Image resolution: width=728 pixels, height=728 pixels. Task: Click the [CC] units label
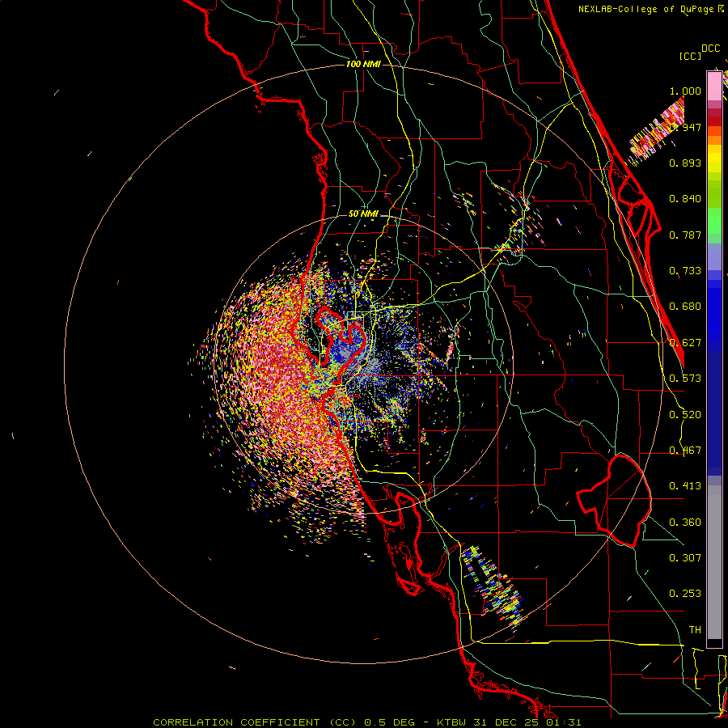[x=690, y=56]
